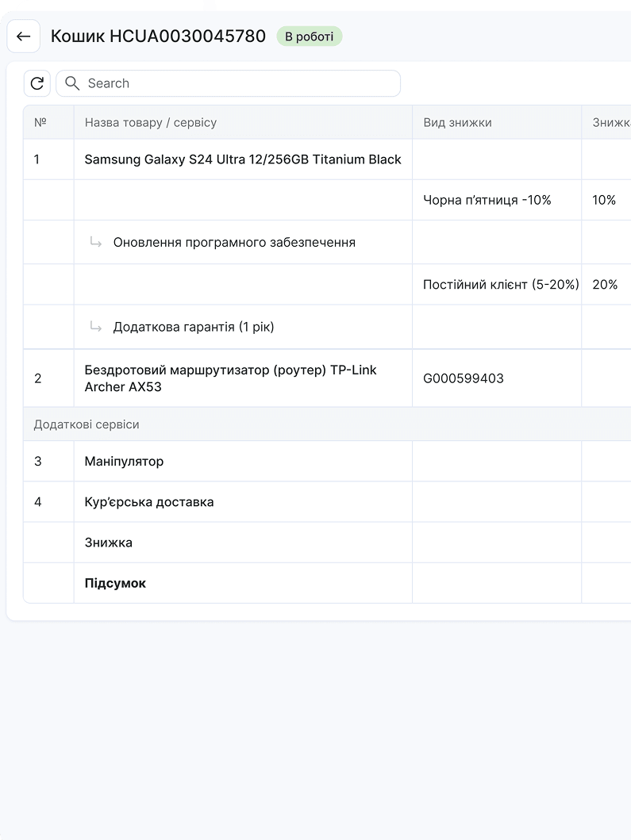Focus the Search input field
This screenshot has width=631, height=840.
(229, 83)
